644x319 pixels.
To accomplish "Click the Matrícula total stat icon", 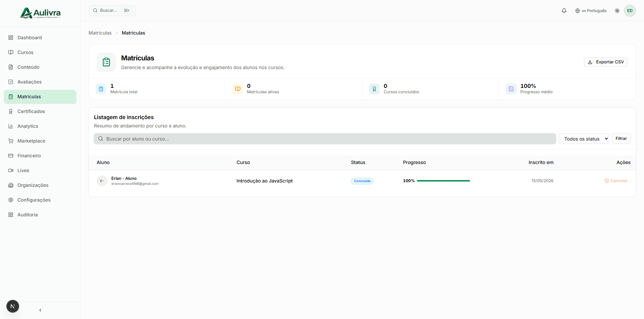I will click(101, 89).
